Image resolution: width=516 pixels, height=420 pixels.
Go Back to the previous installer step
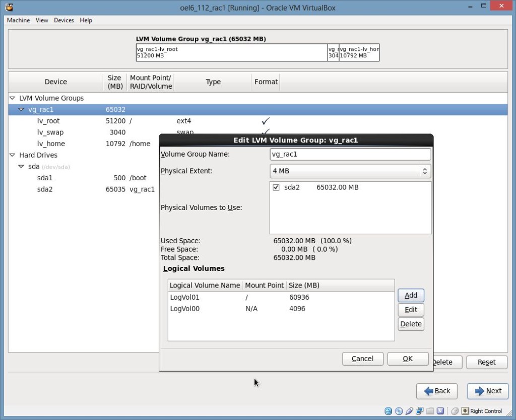[437, 391]
